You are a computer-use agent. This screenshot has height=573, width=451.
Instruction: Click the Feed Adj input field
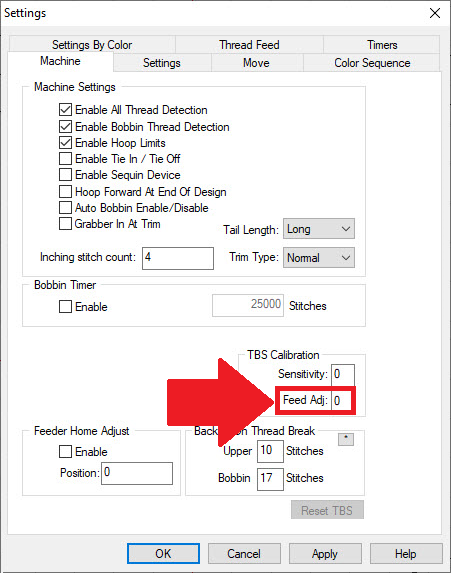coord(341,400)
